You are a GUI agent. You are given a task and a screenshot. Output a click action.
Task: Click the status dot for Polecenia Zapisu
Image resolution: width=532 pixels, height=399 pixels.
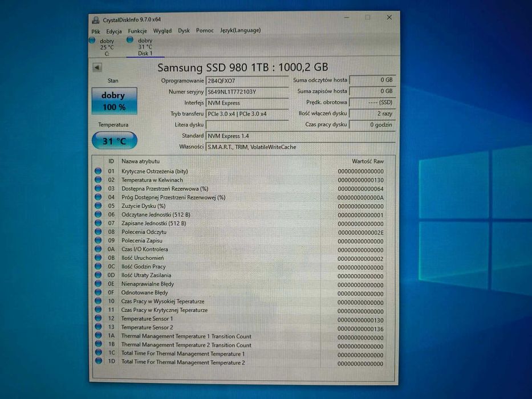pos(98,240)
